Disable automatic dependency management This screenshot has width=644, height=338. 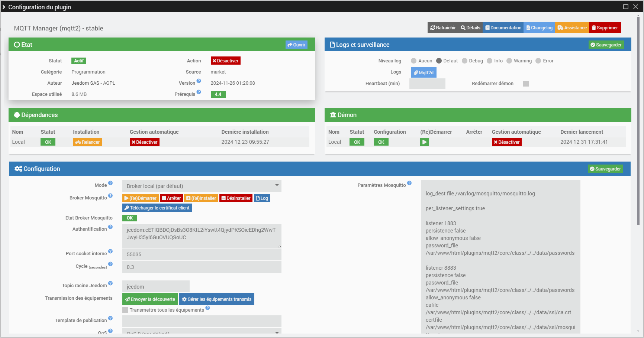tap(145, 142)
